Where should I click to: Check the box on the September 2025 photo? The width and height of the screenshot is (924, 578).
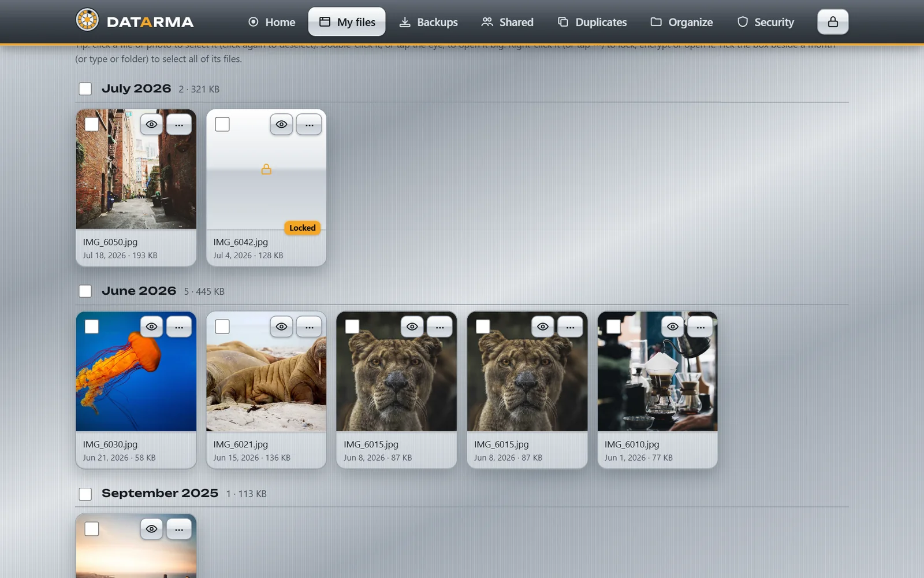coord(92,529)
